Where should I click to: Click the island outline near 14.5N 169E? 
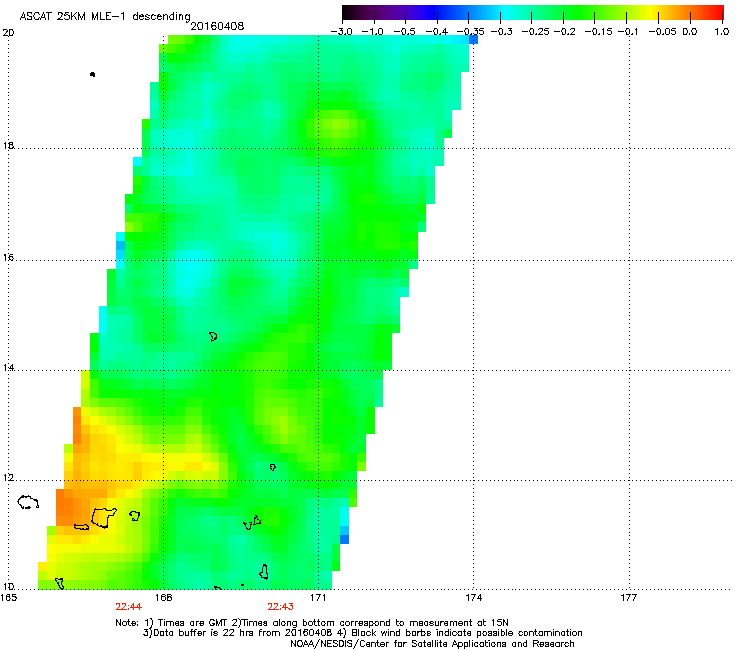pyautogui.click(x=213, y=337)
